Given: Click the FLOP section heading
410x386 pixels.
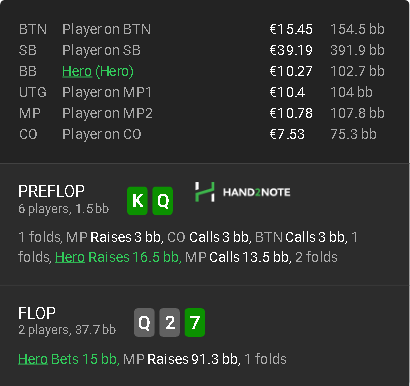Looking at the screenshot, I should tap(37, 313).
